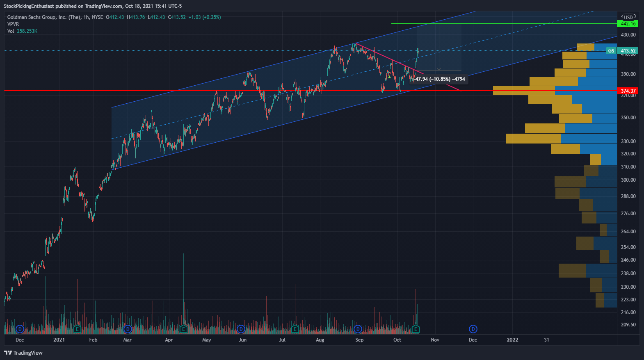Click the NYSE exchange text in the legend
This screenshot has height=360, width=644.
pos(98,17)
